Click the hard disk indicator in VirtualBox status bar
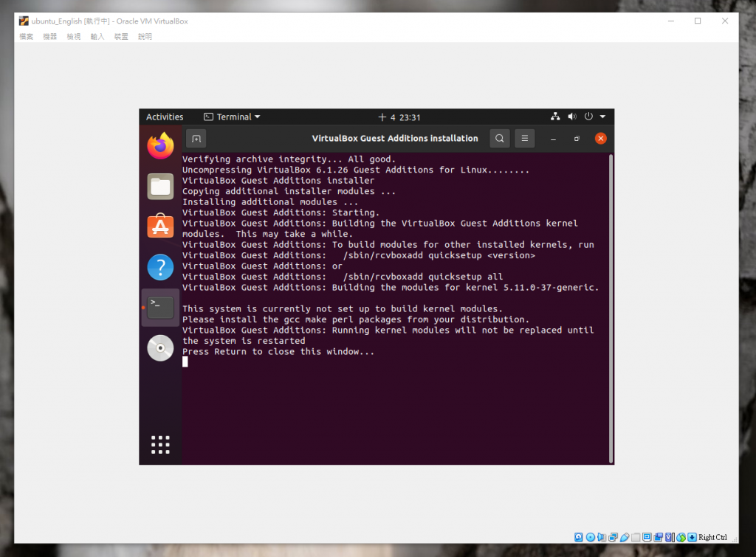The height and width of the screenshot is (557, 756). pos(579,537)
